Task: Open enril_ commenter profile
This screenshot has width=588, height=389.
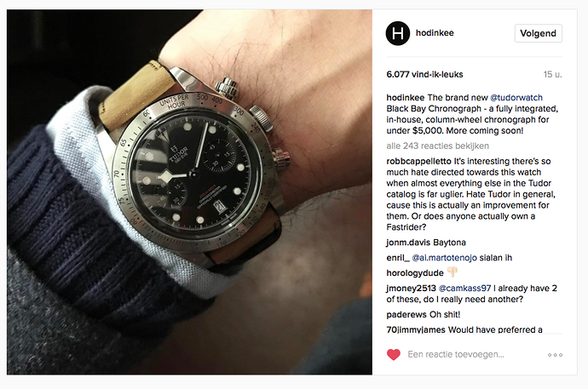Action: tap(398, 258)
